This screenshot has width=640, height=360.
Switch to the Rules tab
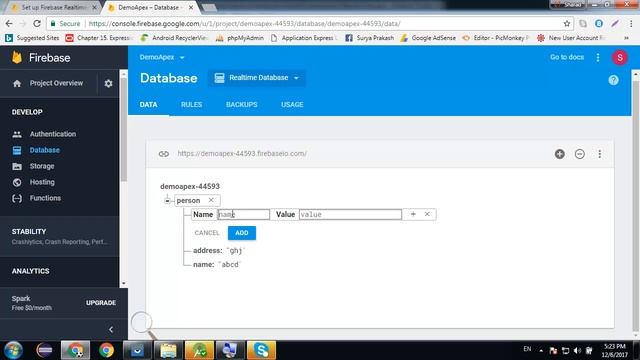point(191,104)
